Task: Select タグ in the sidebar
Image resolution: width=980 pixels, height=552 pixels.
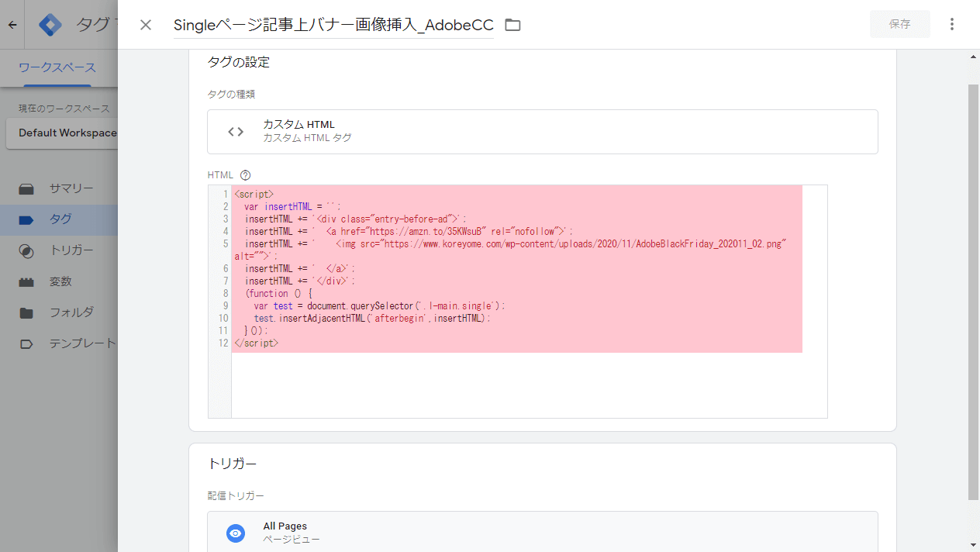Action: (x=60, y=219)
